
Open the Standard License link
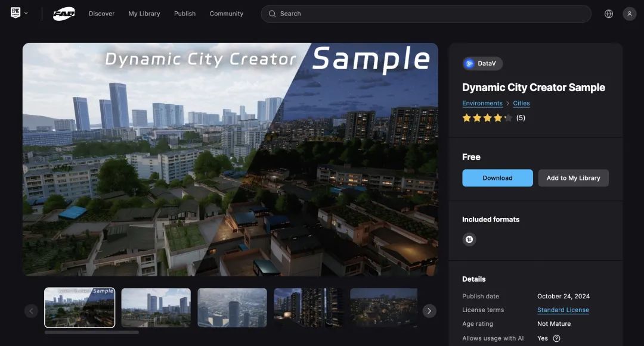pos(563,310)
